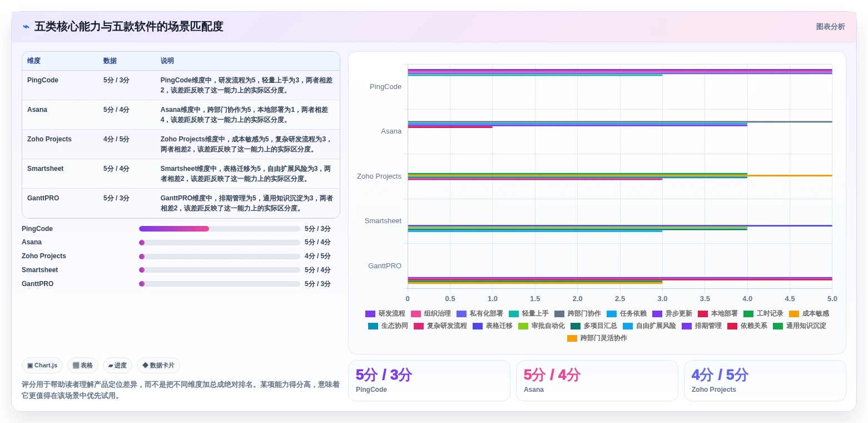
Task: Toggle the 轻量上手 legend series
Action: [x=529, y=313]
